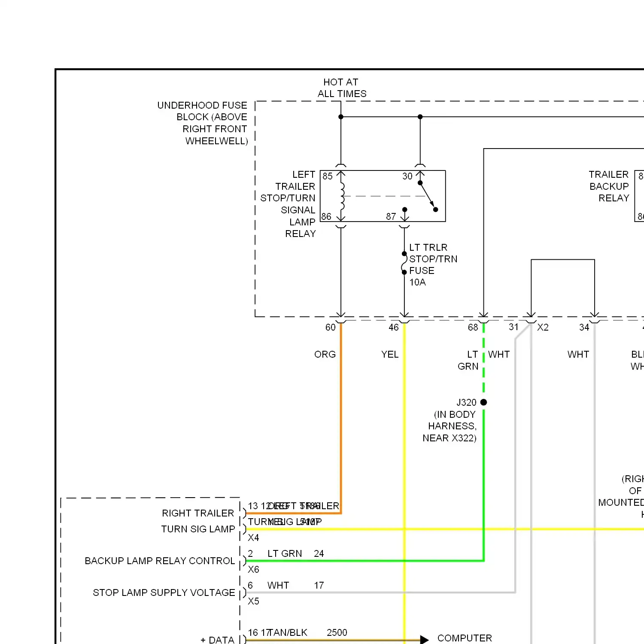The width and height of the screenshot is (644, 644).
Task: Click the WHT label beside the dashed green wire
Action: point(499,355)
